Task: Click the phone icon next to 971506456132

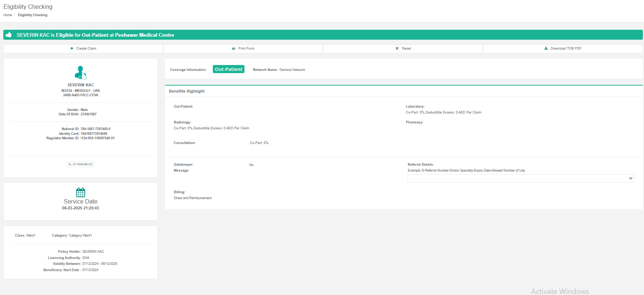Action: (70, 165)
